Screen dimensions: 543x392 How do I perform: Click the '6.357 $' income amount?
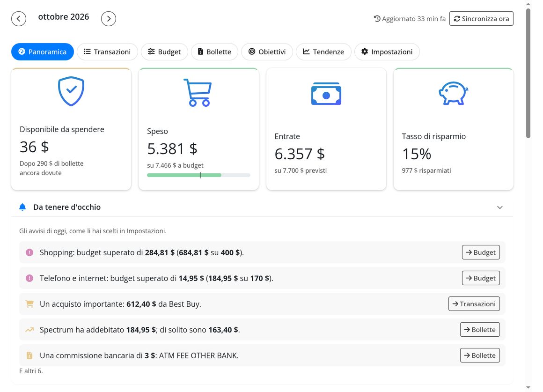point(300,154)
